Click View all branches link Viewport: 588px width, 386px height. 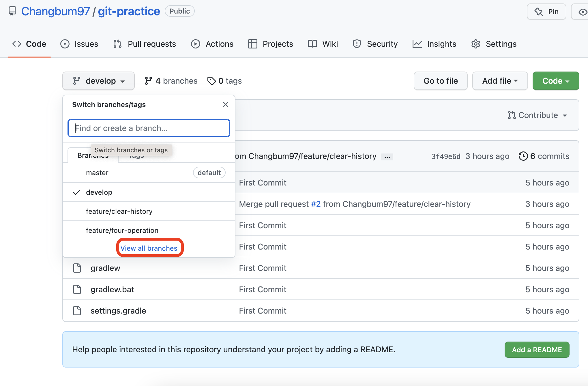coord(149,248)
